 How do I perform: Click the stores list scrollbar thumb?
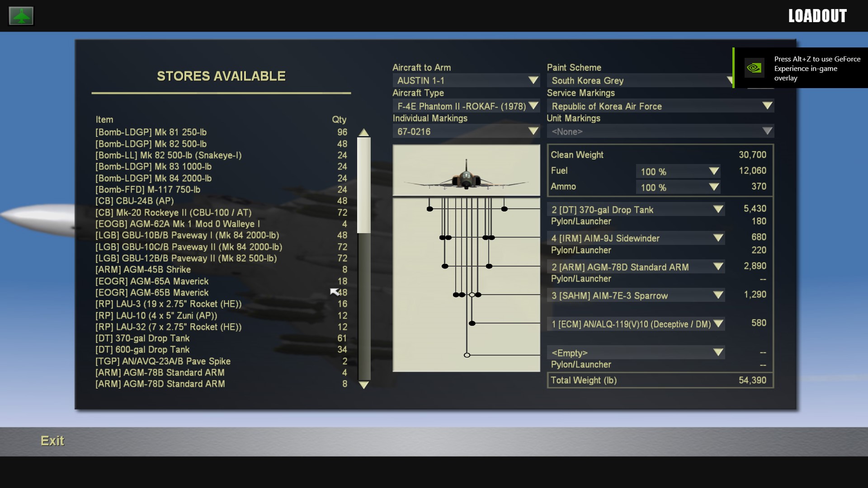pyautogui.click(x=364, y=186)
